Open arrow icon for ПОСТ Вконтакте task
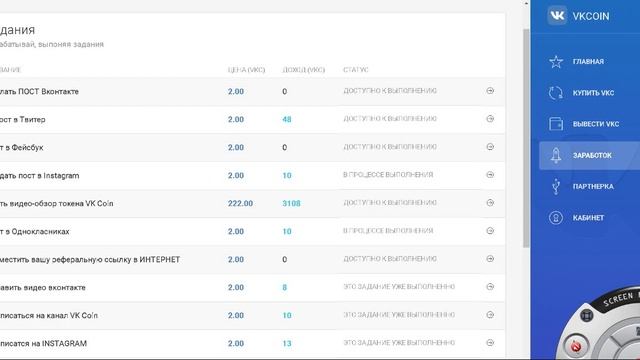The width and height of the screenshot is (640, 360). [x=490, y=91]
